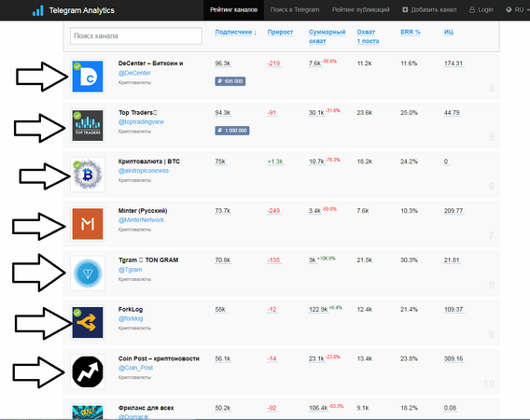This screenshot has height=420, width=530.
Task: Open the ForkLog channel avatar
Action: (88, 322)
